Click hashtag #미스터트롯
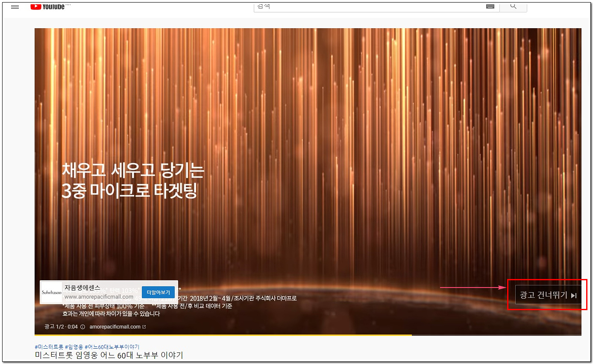593x364 pixels. tap(49, 347)
